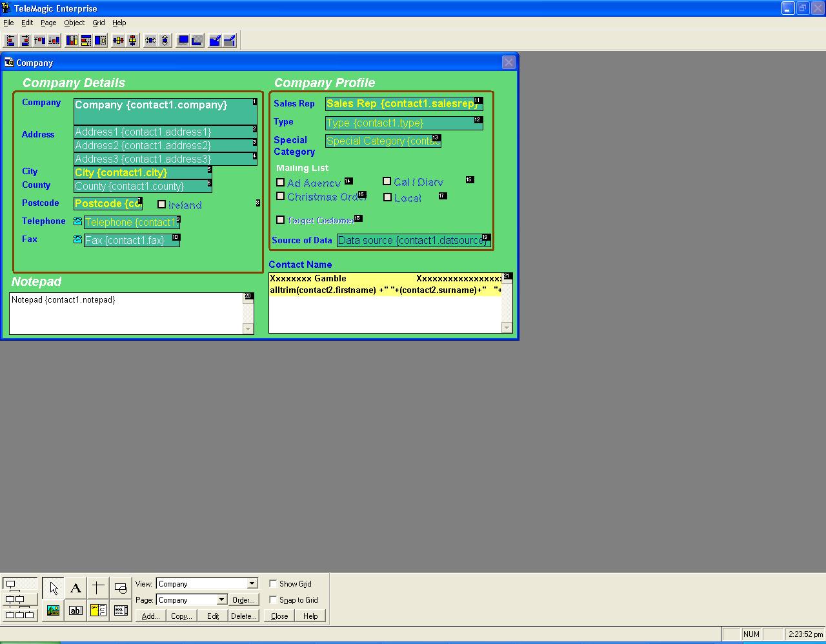
Task: Click Notepad scrollbar down arrow
Action: [248, 329]
